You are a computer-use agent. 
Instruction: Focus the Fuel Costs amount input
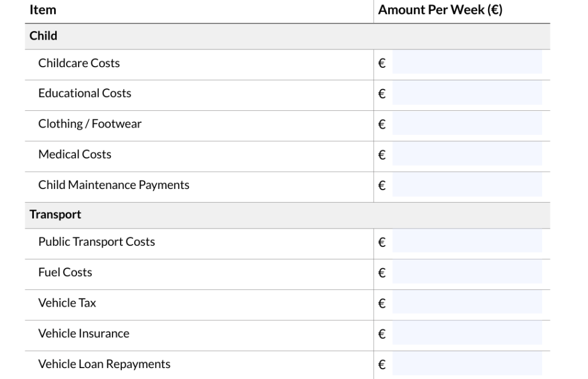coord(467,273)
